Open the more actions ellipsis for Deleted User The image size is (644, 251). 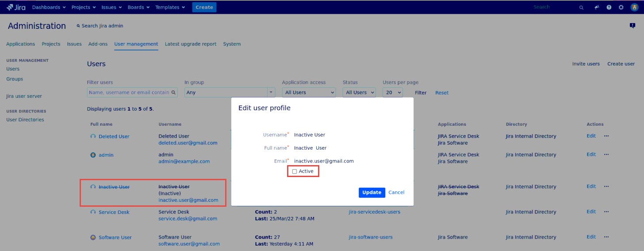click(606, 136)
